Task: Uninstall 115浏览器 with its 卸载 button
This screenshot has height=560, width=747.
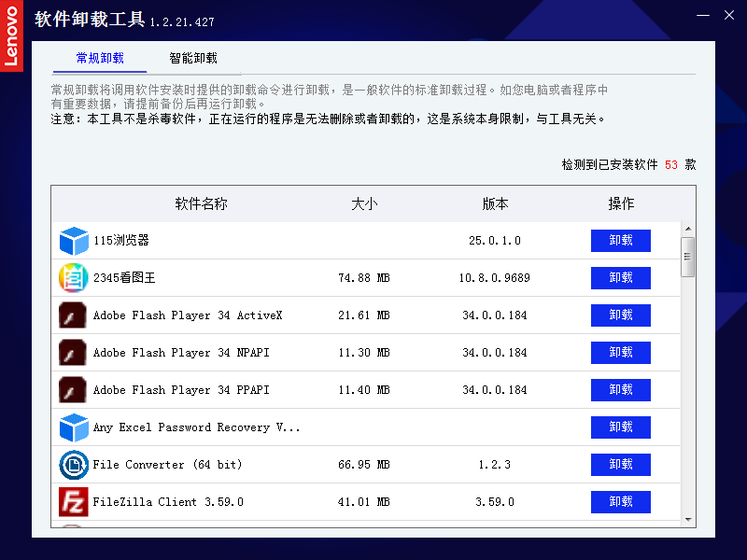Action: (620, 241)
